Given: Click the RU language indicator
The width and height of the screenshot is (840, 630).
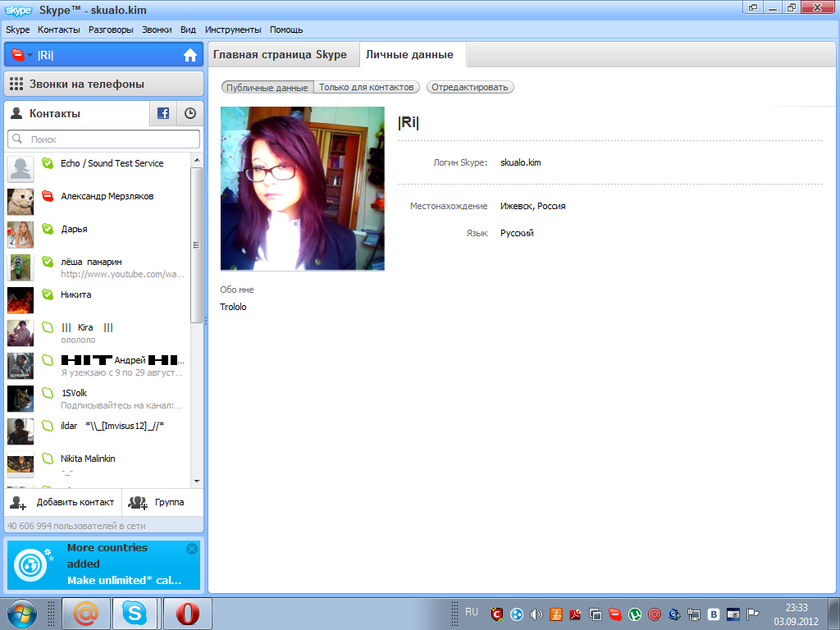Looking at the screenshot, I should click(x=472, y=612).
